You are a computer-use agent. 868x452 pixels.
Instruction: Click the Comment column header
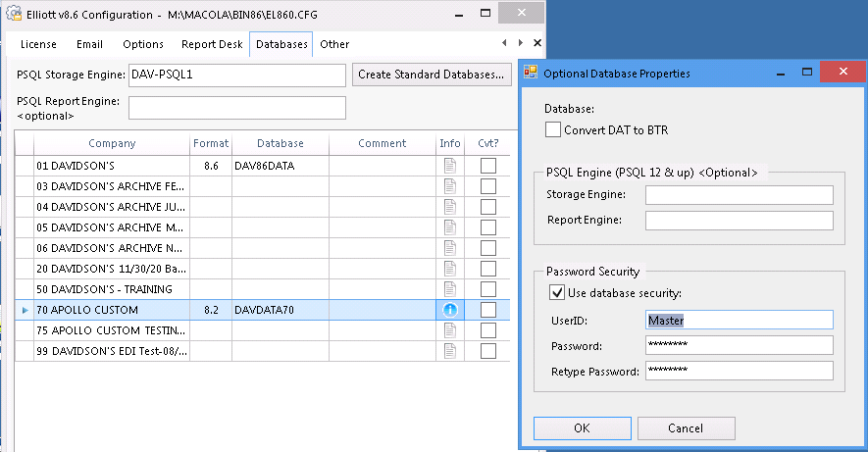click(x=382, y=143)
